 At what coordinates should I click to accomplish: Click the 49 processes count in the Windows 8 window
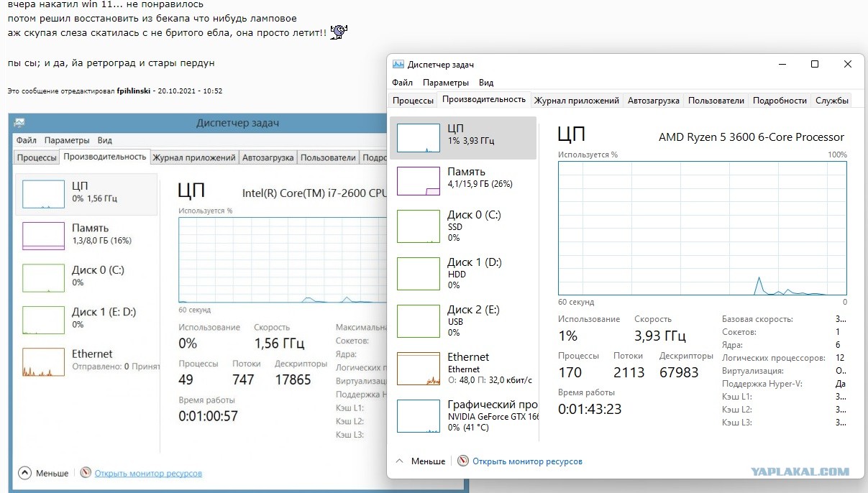186,379
